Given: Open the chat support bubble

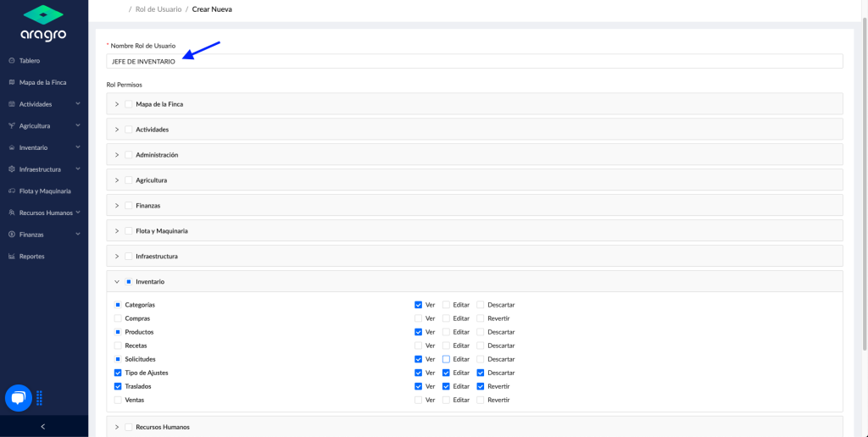Looking at the screenshot, I should (x=19, y=398).
